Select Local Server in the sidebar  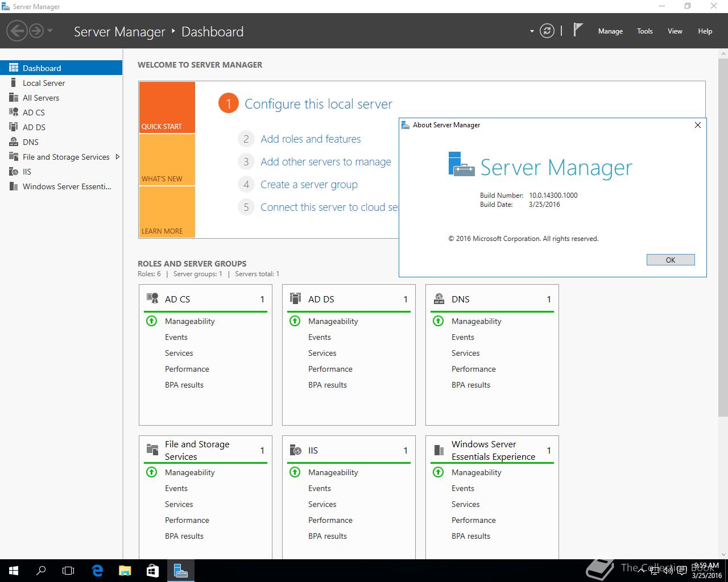(x=61, y=83)
